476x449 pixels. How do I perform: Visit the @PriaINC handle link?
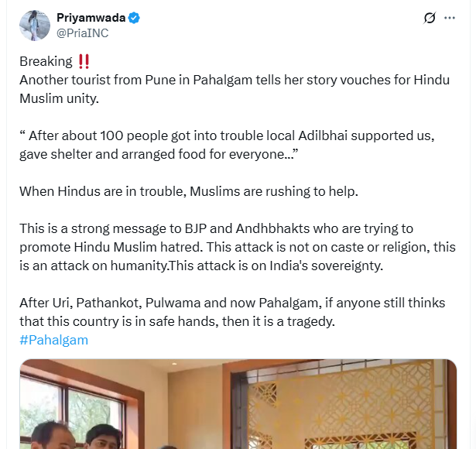[x=83, y=33]
